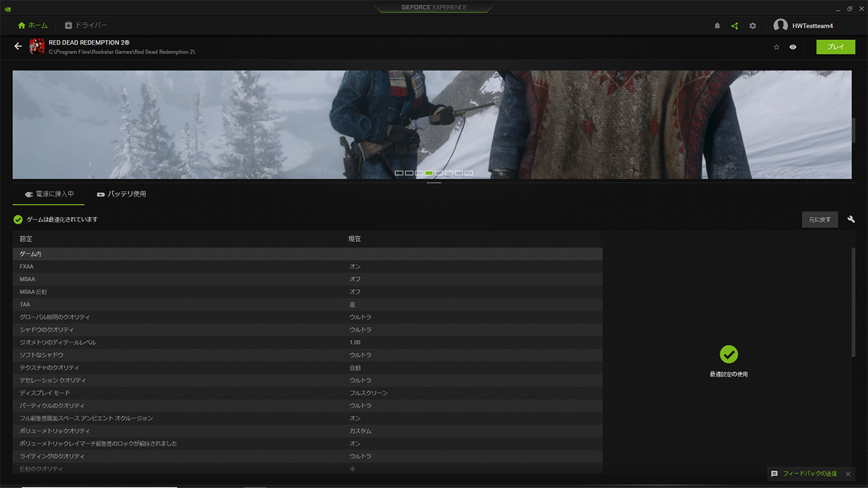The height and width of the screenshot is (488, 868).
Task: Click the feedback speech bubble icon
Action: (x=774, y=474)
